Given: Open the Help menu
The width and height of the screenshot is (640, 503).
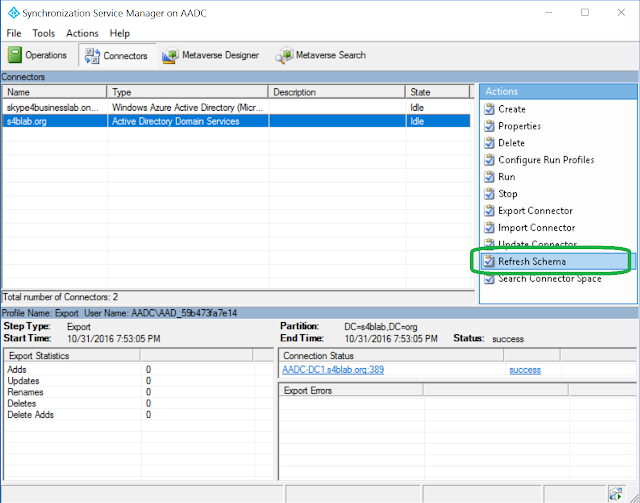Looking at the screenshot, I should click(x=120, y=33).
